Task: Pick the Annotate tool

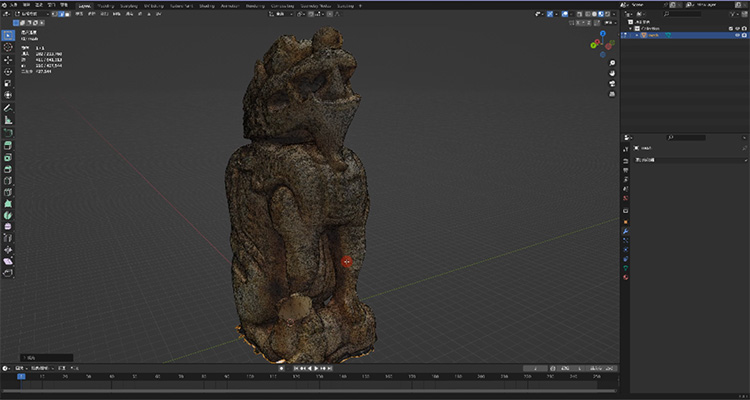Action: pos(8,107)
